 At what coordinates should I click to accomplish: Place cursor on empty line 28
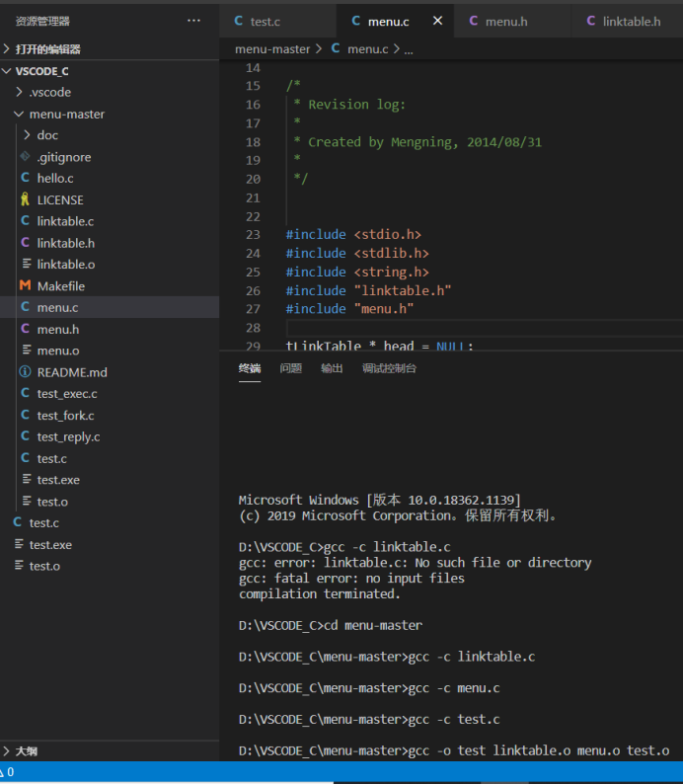click(485, 328)
